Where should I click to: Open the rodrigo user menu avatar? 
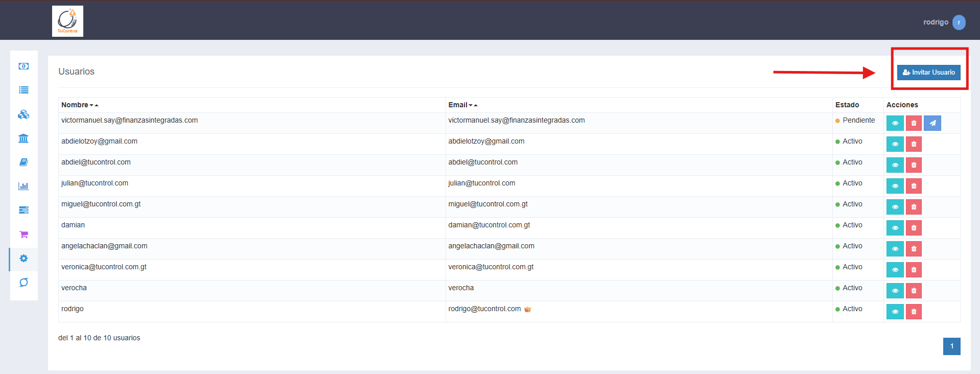pos(959,22)
